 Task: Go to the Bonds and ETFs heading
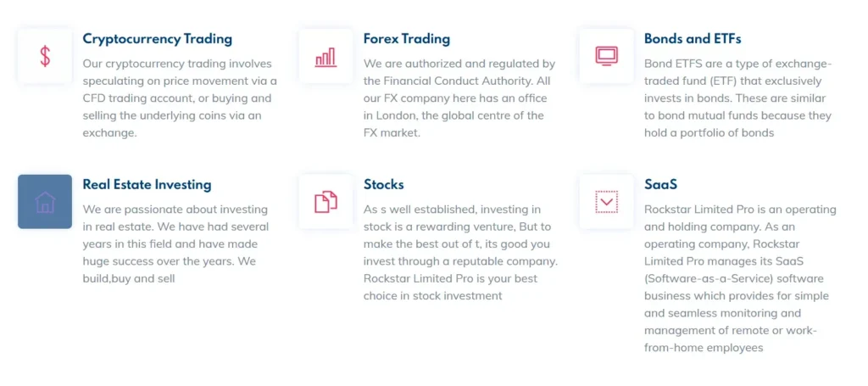point(693,39)
